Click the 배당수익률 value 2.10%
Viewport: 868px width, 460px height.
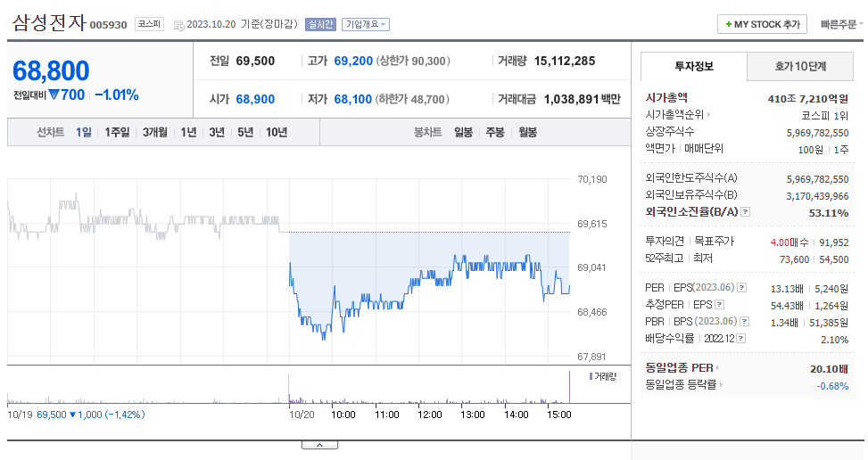click(x=834, y=340)
